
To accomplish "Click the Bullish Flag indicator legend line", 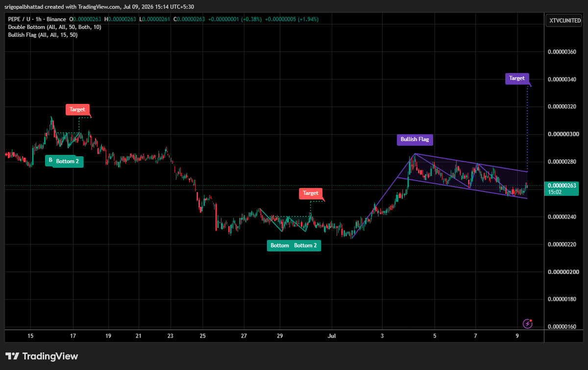I will click(x=43, y=35).
